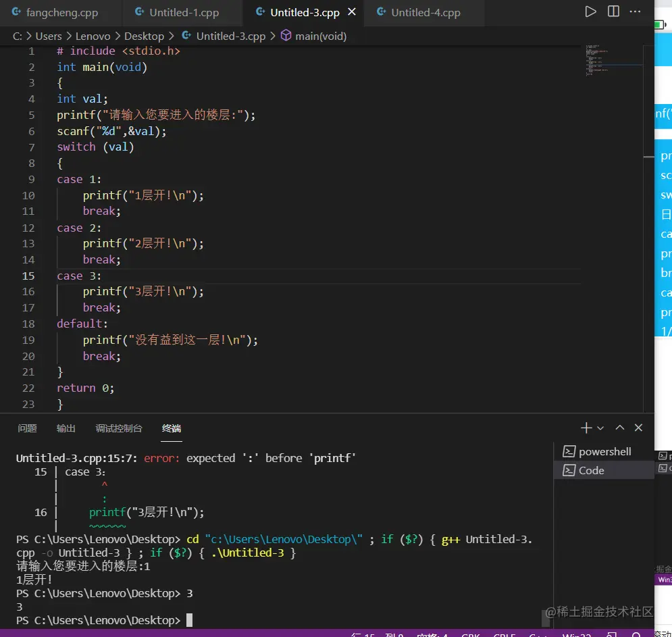Click 'case 2:' in the editor

[79, 228]
